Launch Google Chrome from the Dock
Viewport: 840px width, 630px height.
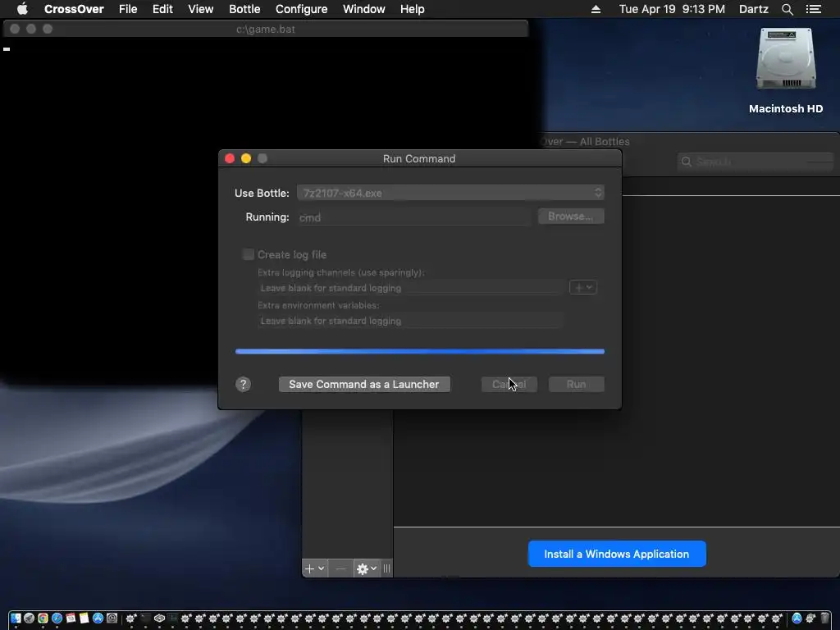[x=43, y=619]
